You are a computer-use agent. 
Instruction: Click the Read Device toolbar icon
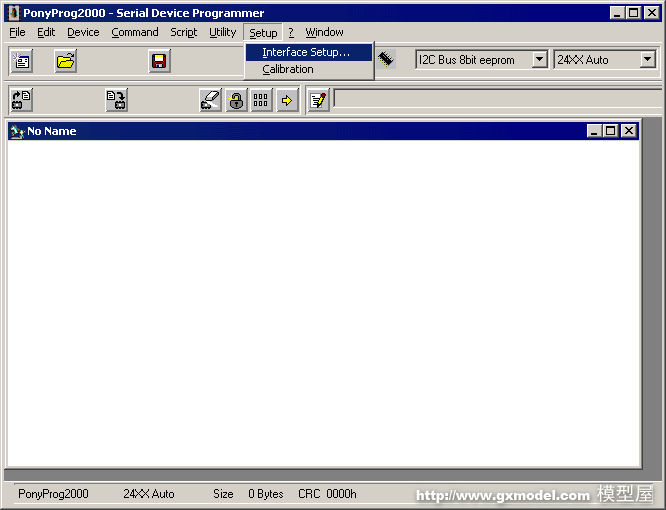coord(21,100)
